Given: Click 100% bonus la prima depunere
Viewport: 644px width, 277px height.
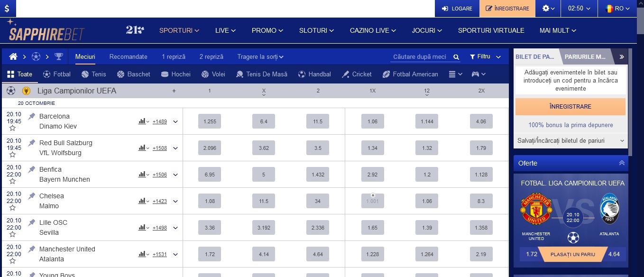Looking at the screenshot, I should 570,125.
